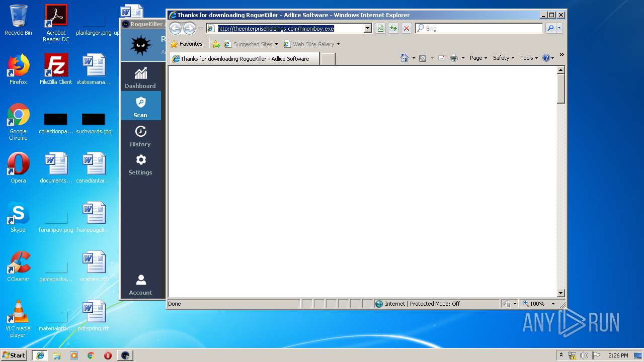Open the Tools menu
This screenshot has height=362, width=644.
[529, 58]
